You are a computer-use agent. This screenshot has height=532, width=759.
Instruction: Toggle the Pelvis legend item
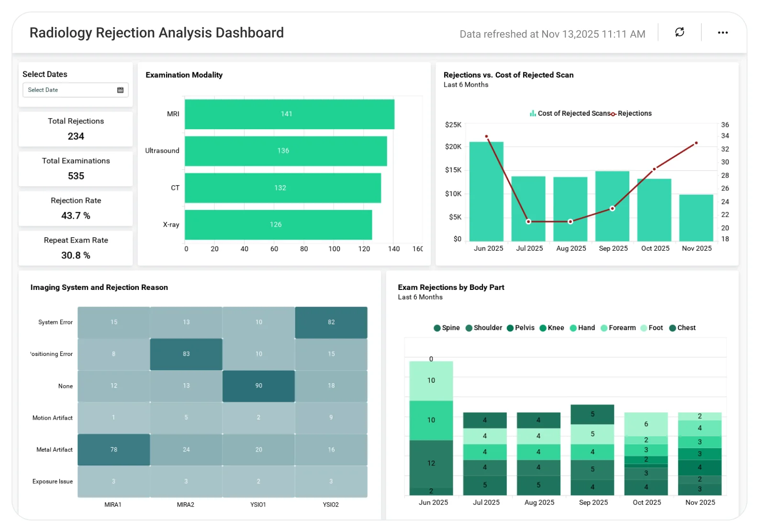pos(521,328)
